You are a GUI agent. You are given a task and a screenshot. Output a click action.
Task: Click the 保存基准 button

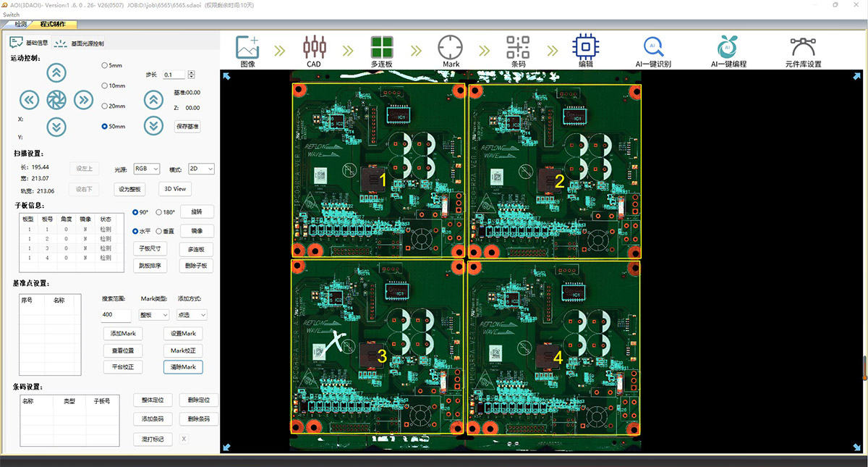point(187,126)
